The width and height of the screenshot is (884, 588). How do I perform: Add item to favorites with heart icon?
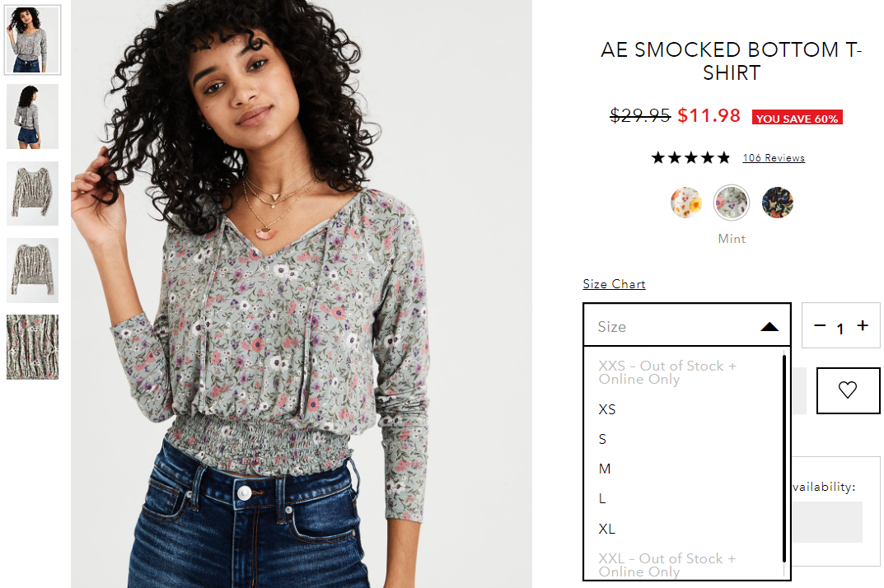[x=848, y=390]
